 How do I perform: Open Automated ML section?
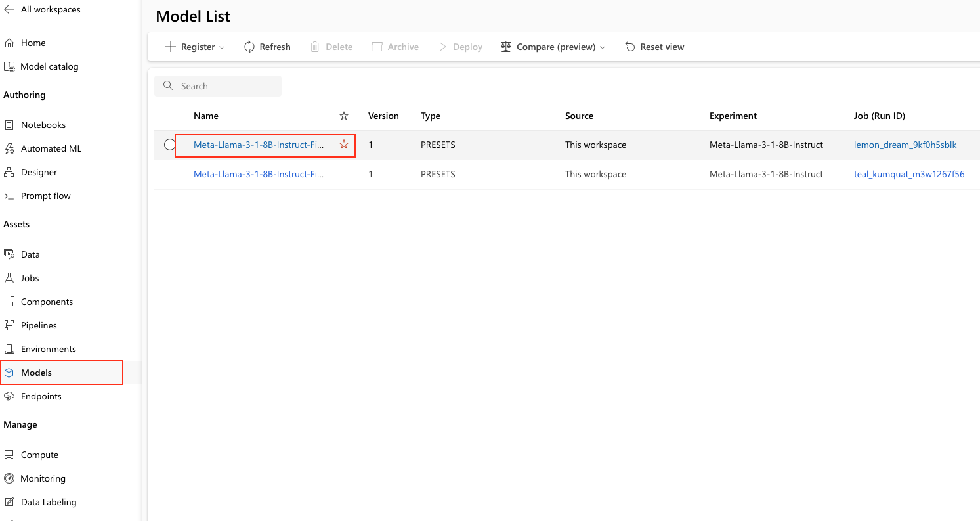(x=51, y=148)
